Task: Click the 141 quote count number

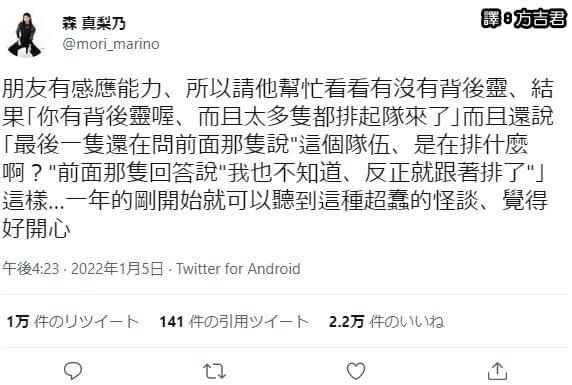Action: 171,322
